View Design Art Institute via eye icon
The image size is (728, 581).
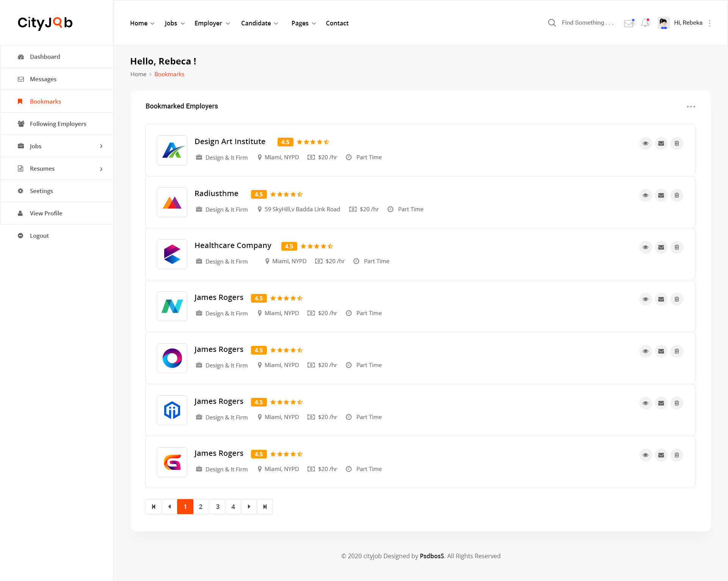point(645,143)
